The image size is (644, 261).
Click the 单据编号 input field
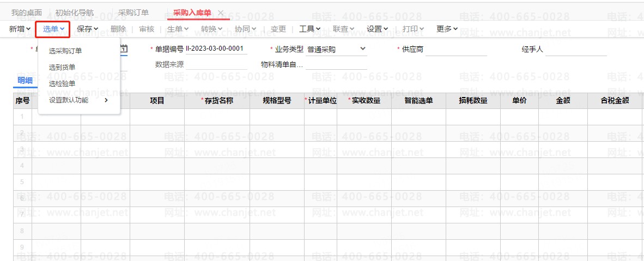(x=216, y=50)
